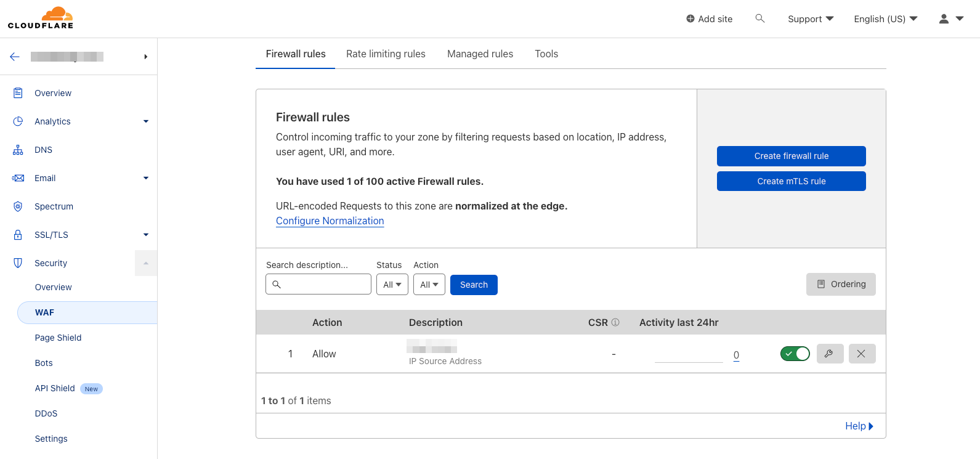Collapse the Security section
Screen dimensions: 980x459
[x=146, y=263]
